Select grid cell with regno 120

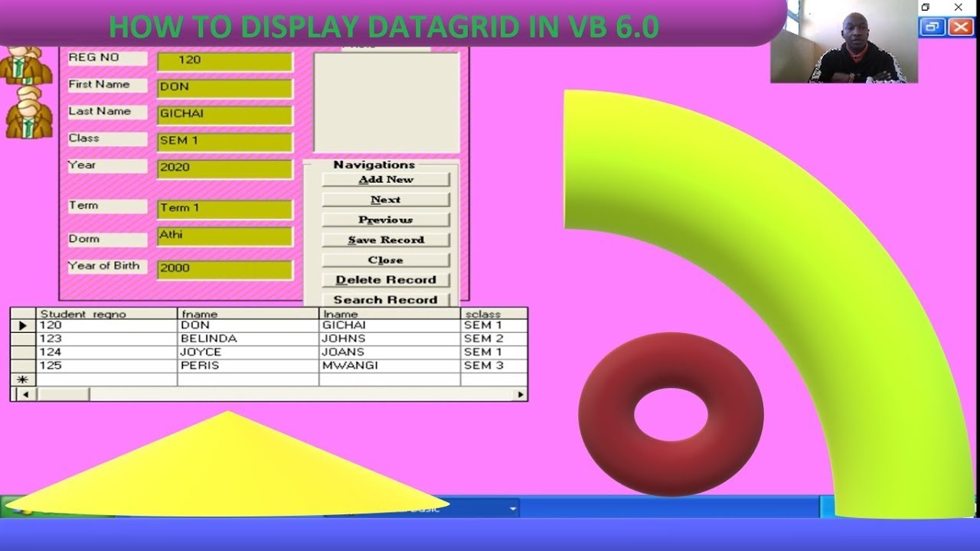pyautogui.click(x=106, y=325)
